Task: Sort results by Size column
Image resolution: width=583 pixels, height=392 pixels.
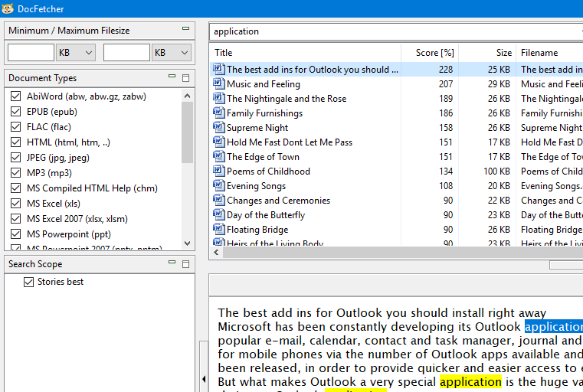Action: [x=487, y=53]
